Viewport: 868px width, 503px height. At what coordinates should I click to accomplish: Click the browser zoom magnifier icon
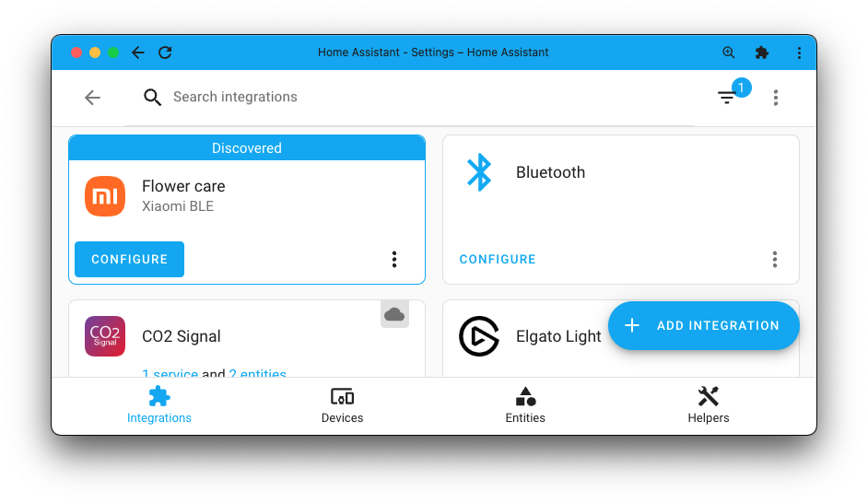[729, 53]
